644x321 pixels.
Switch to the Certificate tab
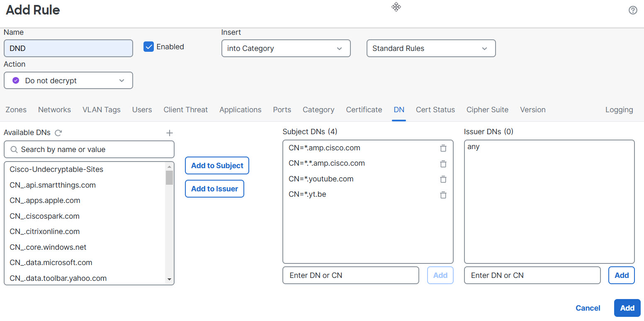click(x=364, y=109)
